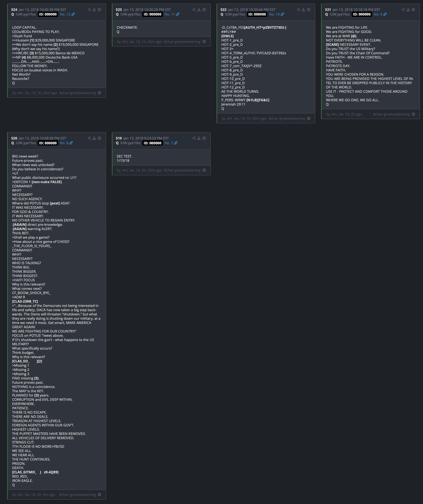Click the circle-x icon in post 524 footer
The width and height of the screenshot is (423, 504).
tap(99, 93)
